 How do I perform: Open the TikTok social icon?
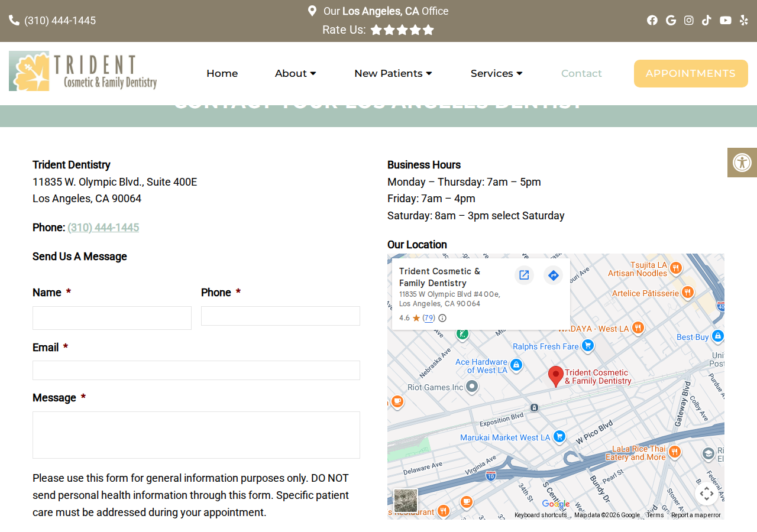pyautogui.click(x=707, y=20)
